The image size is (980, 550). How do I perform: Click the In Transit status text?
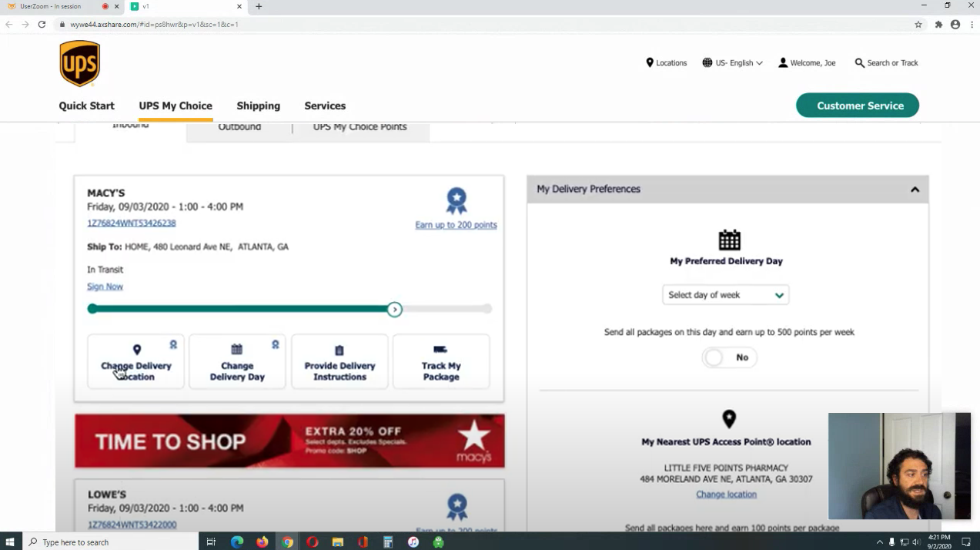pos(105,270)
